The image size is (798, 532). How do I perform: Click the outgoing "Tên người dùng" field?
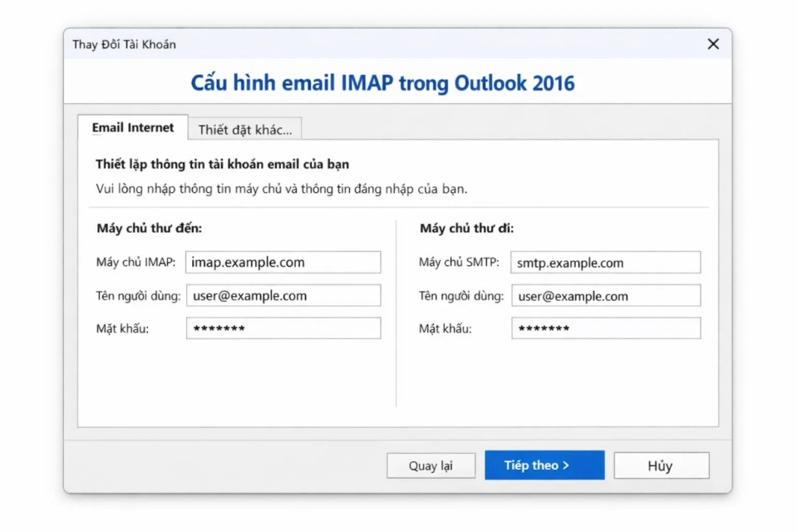pos(605,295)
